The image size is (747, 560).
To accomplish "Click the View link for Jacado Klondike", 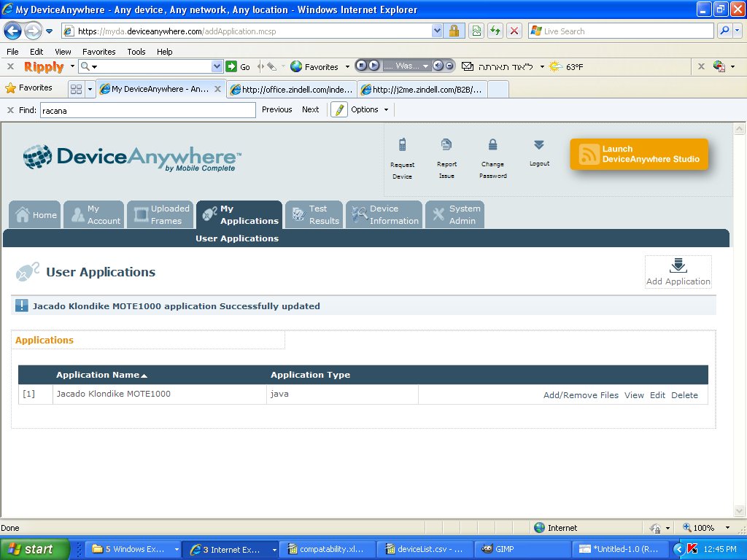I will click(634, 395).
